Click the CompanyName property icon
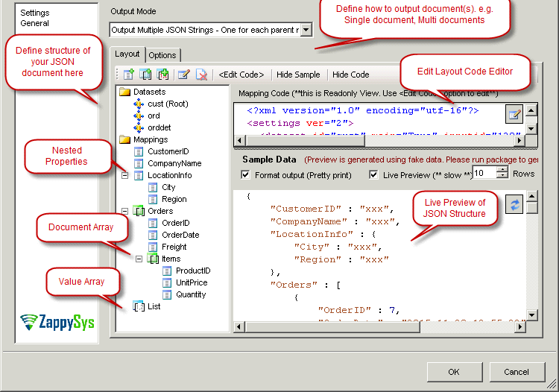559x392 pixels. click(x=139, y=163)
